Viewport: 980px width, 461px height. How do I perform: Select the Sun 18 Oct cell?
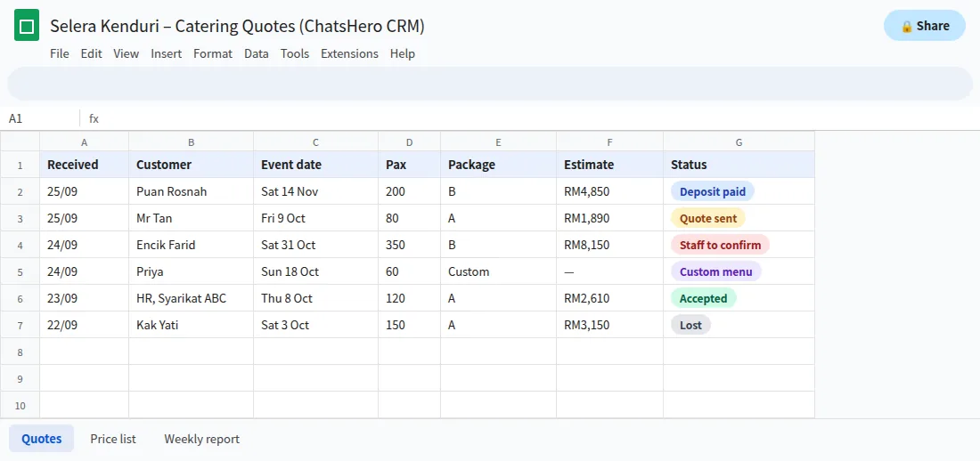315,271
